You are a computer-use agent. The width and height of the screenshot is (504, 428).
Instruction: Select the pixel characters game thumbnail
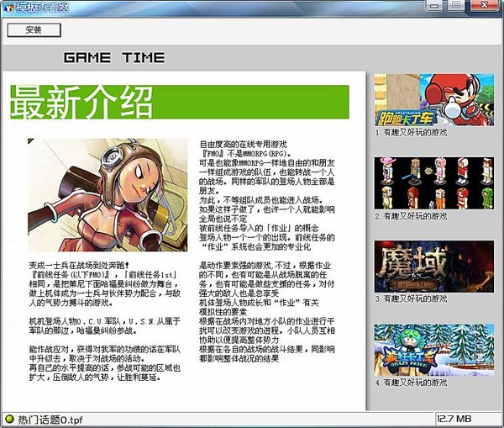(434, 183)
